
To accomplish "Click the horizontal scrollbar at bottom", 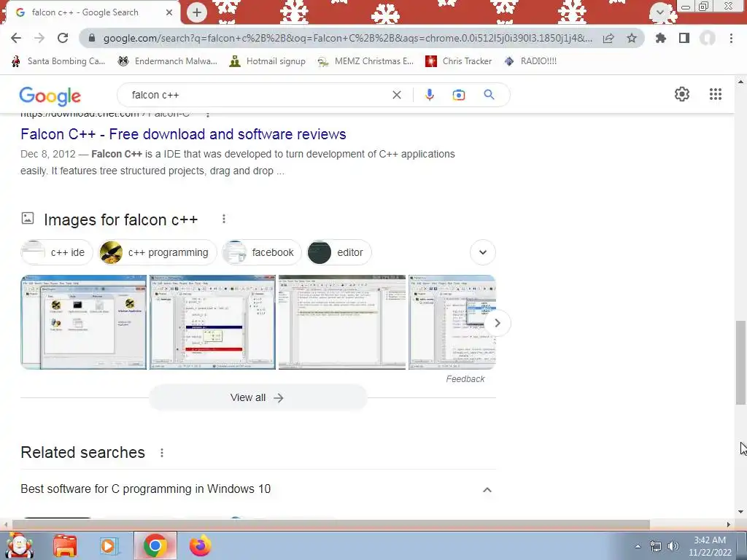I will (331, 525).
